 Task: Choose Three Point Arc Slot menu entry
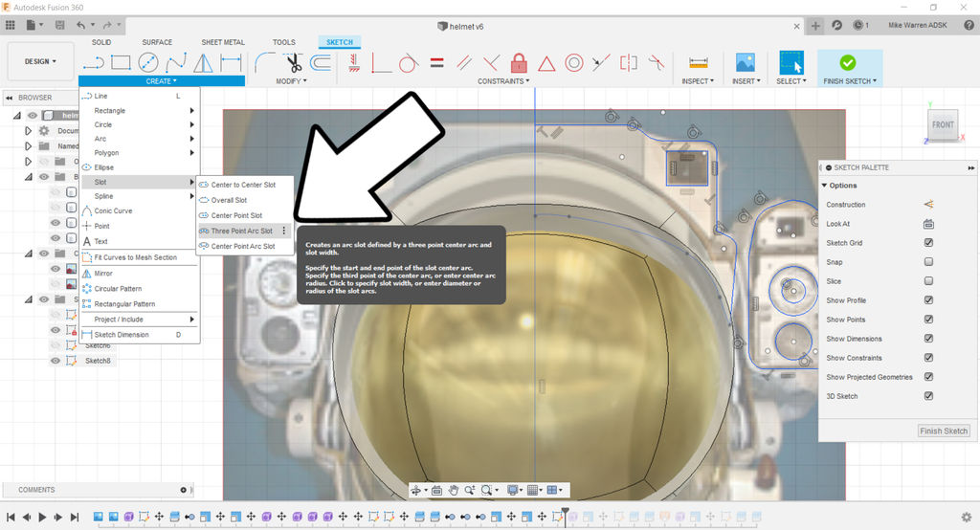(244, 231)
